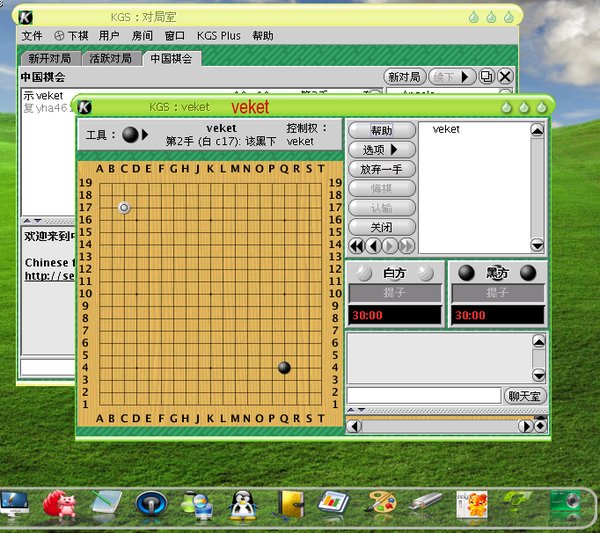Open the green webcam icon in dock

click(x=565, y=505)
